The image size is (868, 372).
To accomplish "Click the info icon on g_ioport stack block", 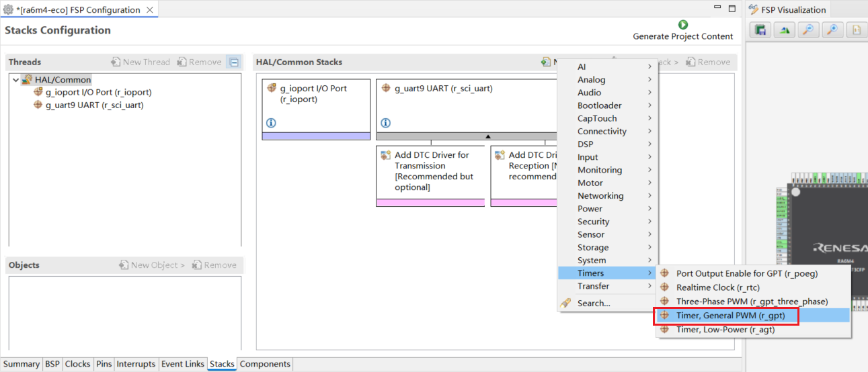I will click(272, 123).
